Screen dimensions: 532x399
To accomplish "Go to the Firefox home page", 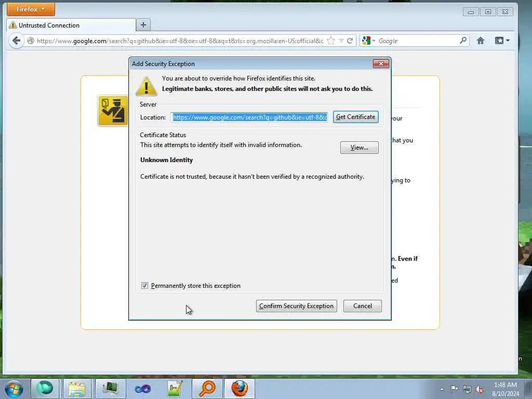I will (x=481, y=41).
